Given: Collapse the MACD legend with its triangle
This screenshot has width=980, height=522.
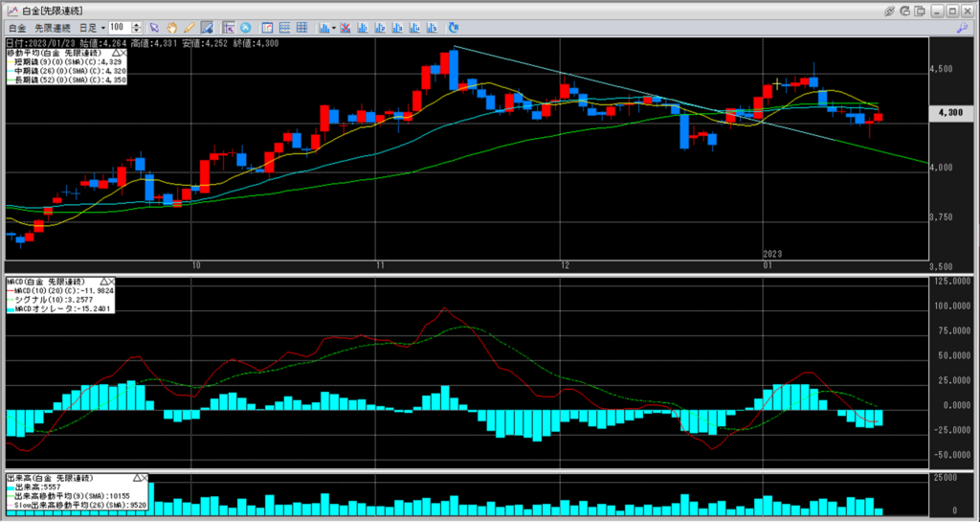Looking at the screenshot, I should pyautogui.click(x=103, y=282).
